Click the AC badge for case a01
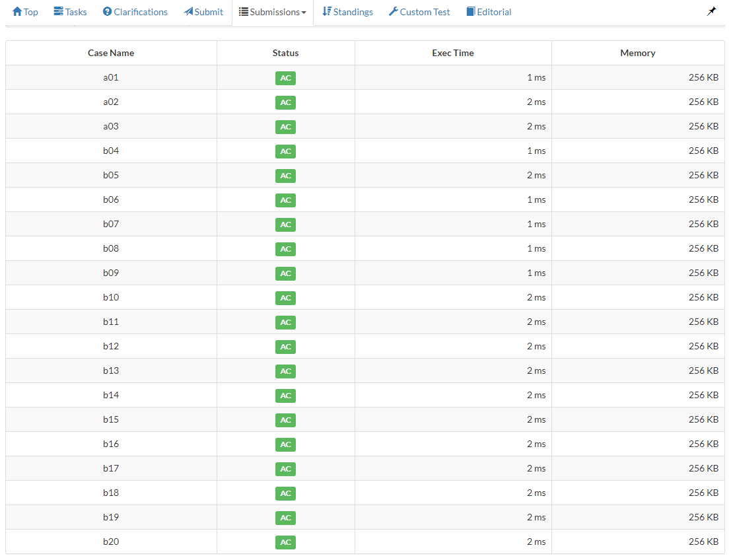The image size is (731, 560). (x=285, y=78)
